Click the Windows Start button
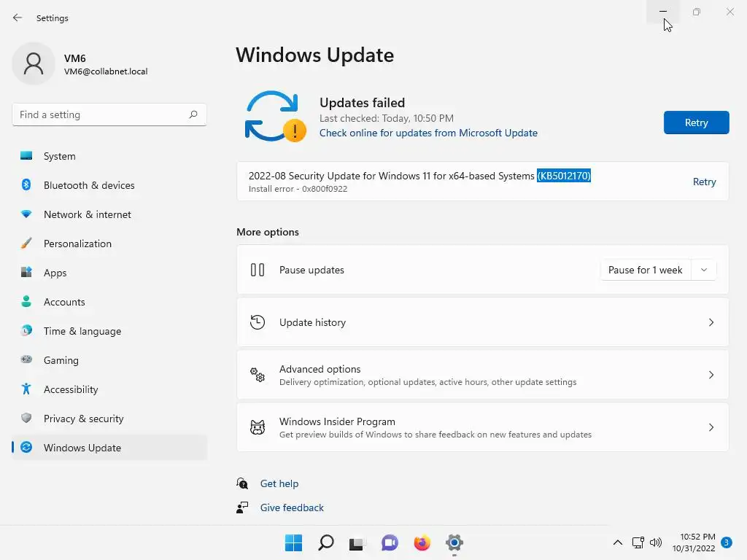Viewport: 747px width, 560px height. click(293, 543)
